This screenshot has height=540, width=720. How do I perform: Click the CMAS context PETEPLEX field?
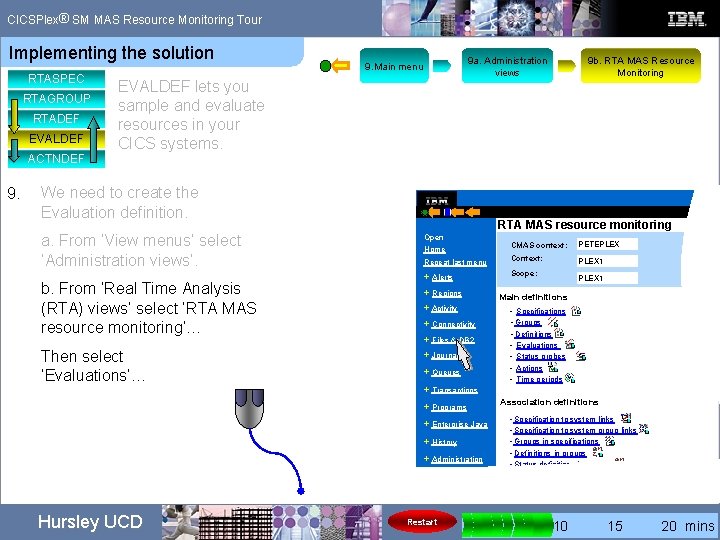[607, 244]
